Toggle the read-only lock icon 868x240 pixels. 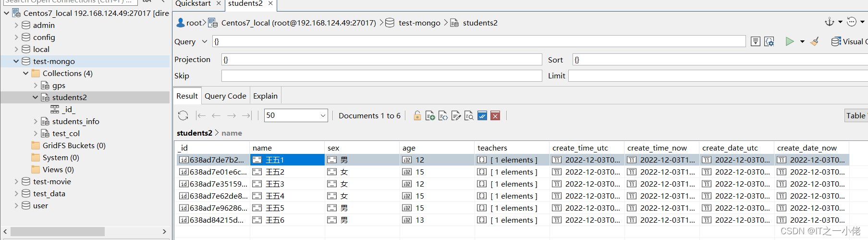coord(417,115)
